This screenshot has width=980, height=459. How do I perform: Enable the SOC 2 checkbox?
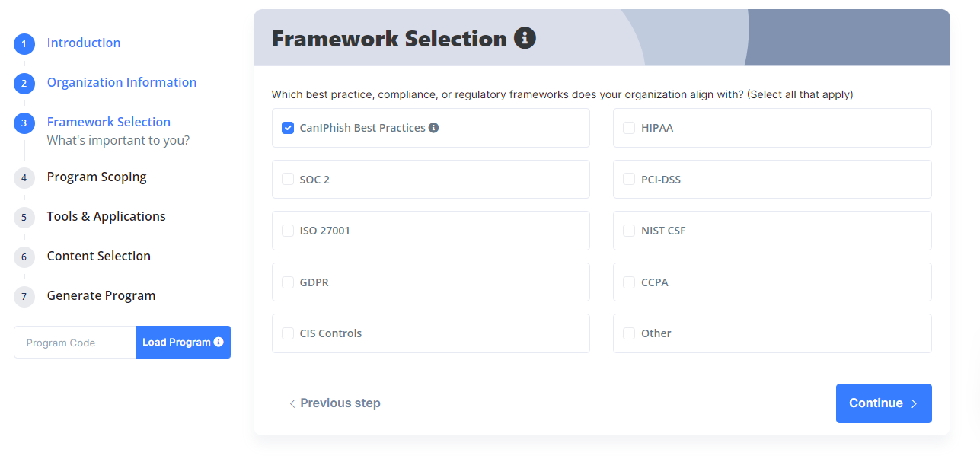pos(288,179)
